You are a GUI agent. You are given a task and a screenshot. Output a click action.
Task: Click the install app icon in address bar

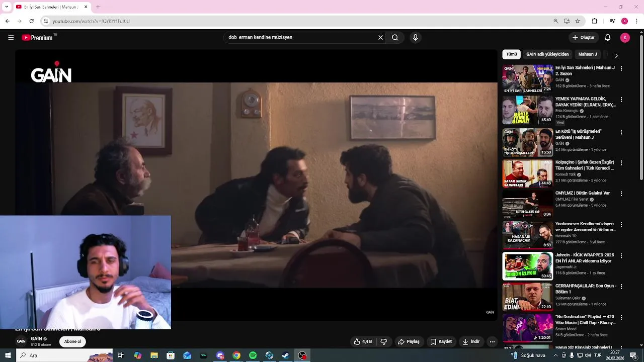(567, 21)
